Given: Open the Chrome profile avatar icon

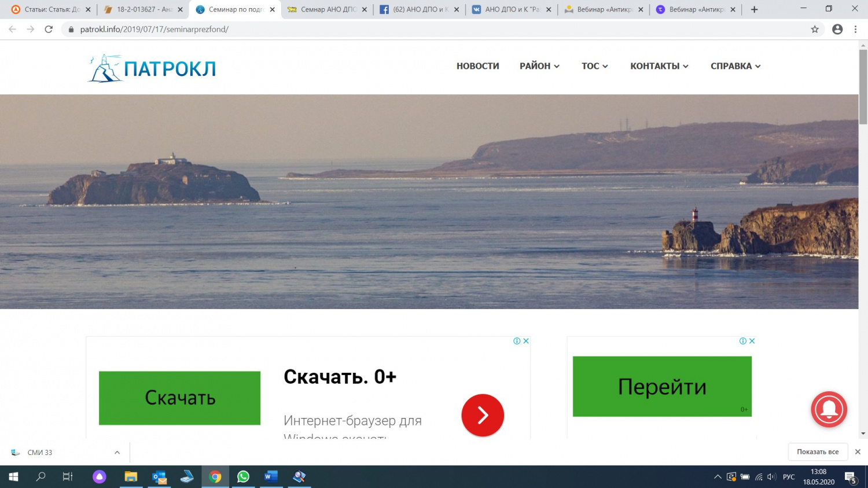Looking at the screenshot, I should [837, 29].
